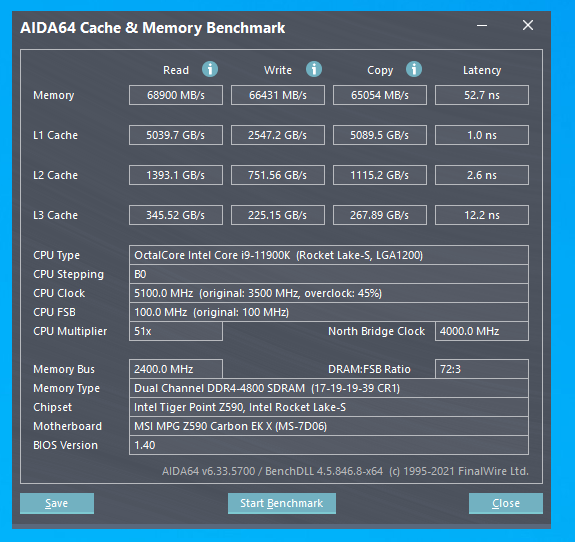Click the Read info icon

point(210,69)
